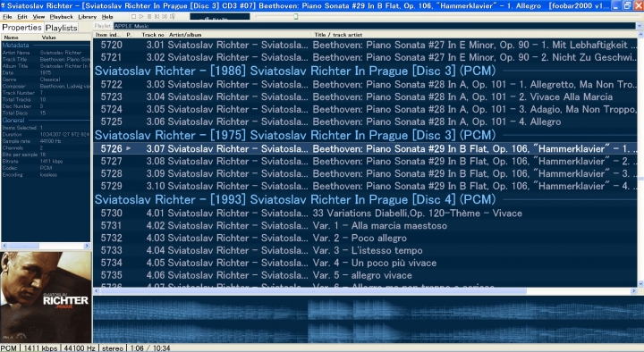Switch to the Playlists tab
Viewport: 644px width, 352px height.
click(x=61, y=28)
